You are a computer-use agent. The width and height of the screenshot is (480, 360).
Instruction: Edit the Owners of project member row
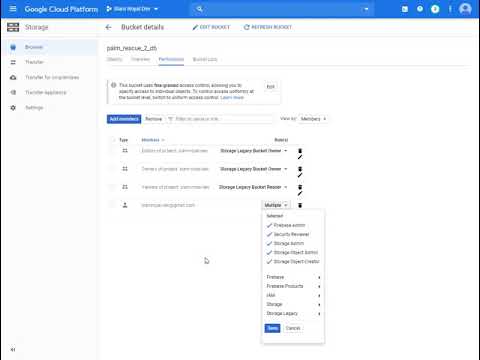[300, 175]
